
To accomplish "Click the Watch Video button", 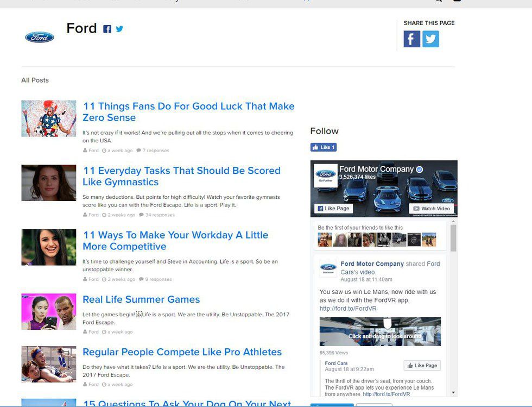I will 431,209.
